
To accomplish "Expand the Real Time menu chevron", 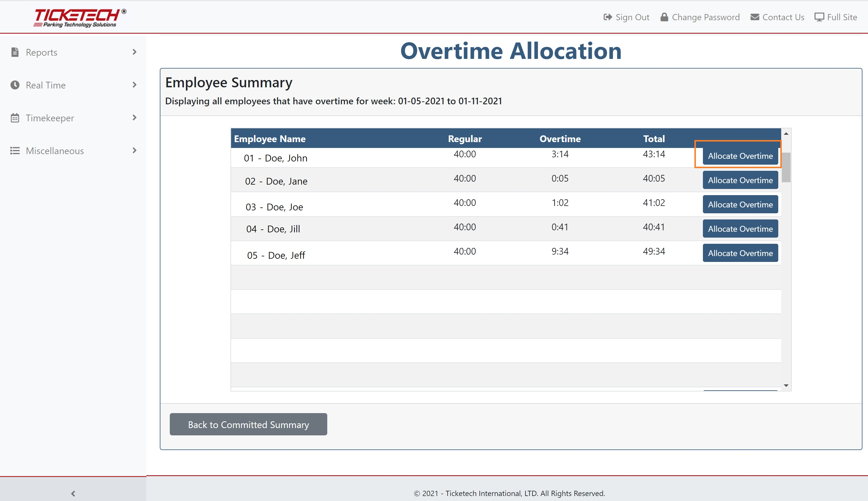I will (134, 85).
